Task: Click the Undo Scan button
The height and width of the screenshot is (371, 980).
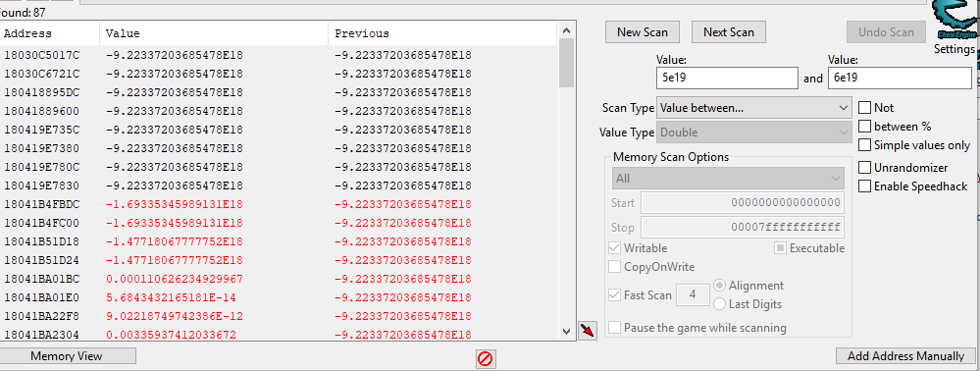Action: click(886, 32)
